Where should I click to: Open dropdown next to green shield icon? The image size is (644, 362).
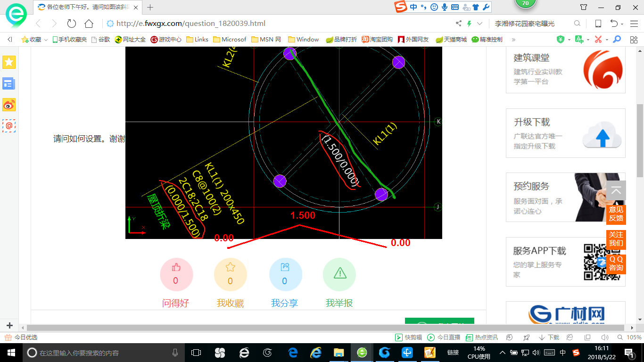569,40
